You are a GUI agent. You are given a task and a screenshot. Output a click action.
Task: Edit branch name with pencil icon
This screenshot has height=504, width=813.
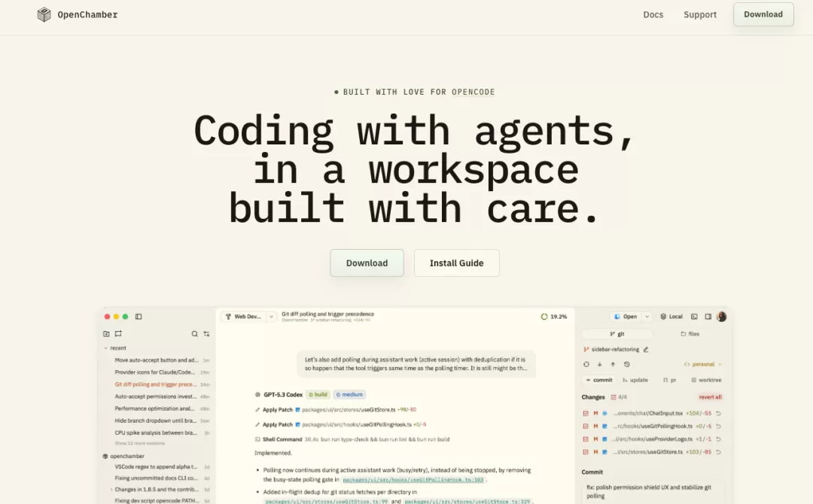pos(646,350)
